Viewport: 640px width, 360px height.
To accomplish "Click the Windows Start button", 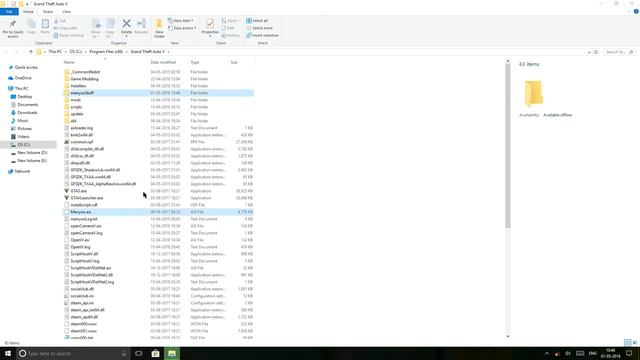I will (8, 353).
